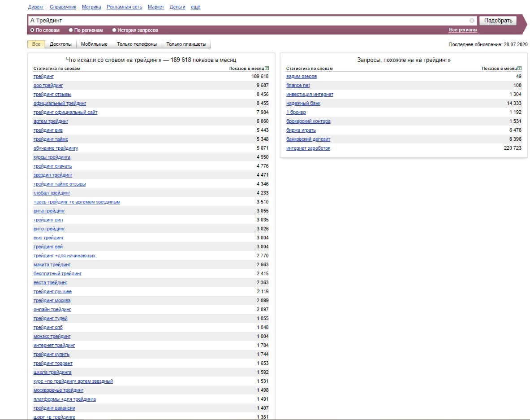Open the 'надежный банк' similar query link
The image size is (530, 420).
pos(303,104)
